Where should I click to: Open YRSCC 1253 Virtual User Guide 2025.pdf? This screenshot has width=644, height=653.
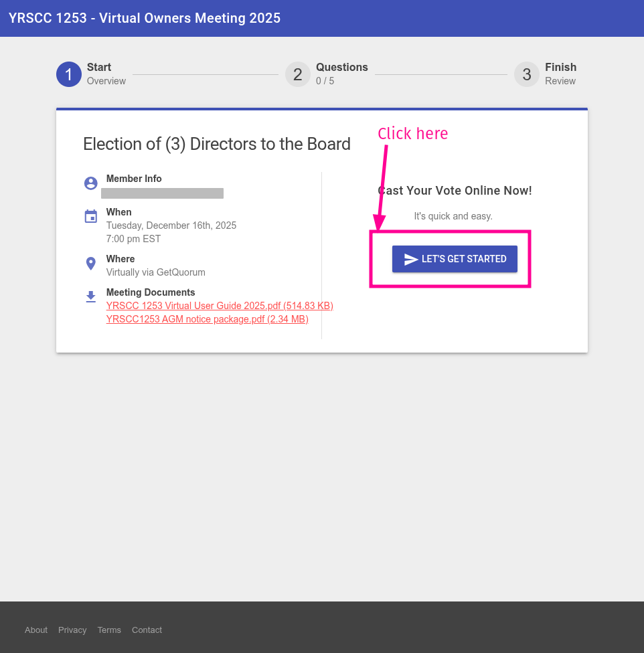tap(220, 306)
